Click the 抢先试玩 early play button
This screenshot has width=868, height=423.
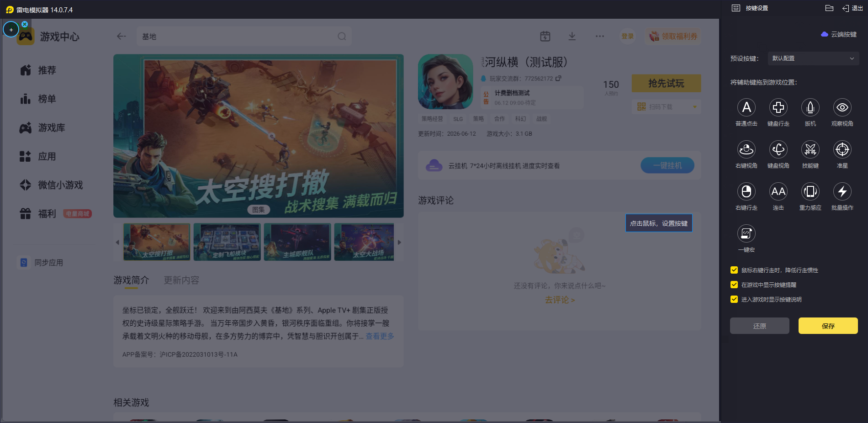pos(666,83)
